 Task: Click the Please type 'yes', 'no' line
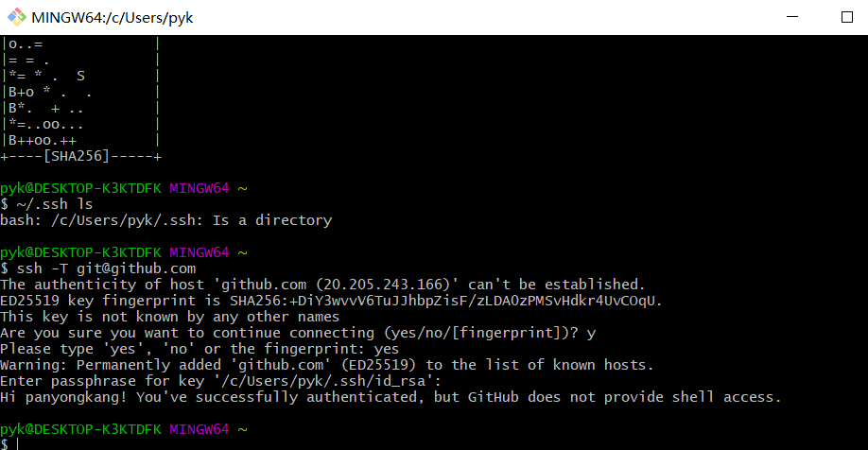pyautogui.click(x=200, y=349)
